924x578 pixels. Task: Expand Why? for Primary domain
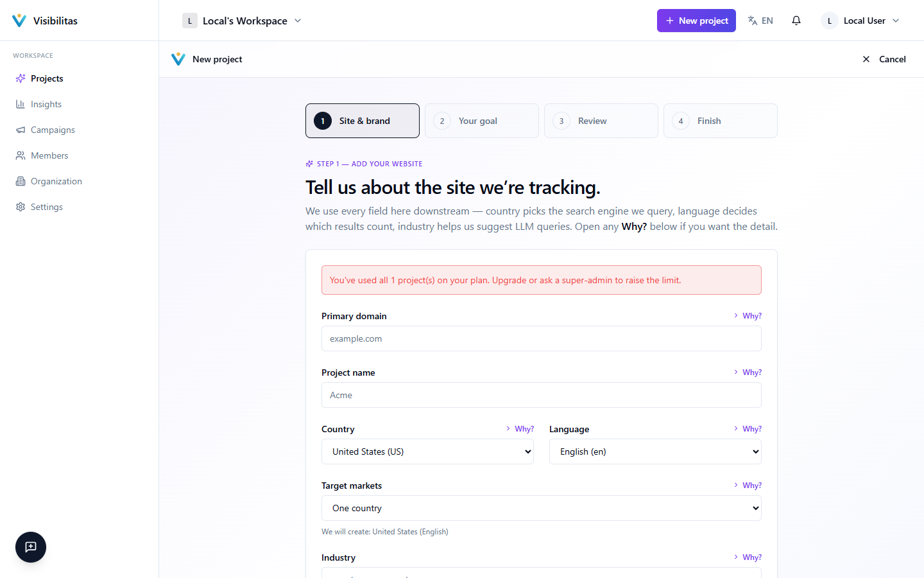[x=748, y=316]
